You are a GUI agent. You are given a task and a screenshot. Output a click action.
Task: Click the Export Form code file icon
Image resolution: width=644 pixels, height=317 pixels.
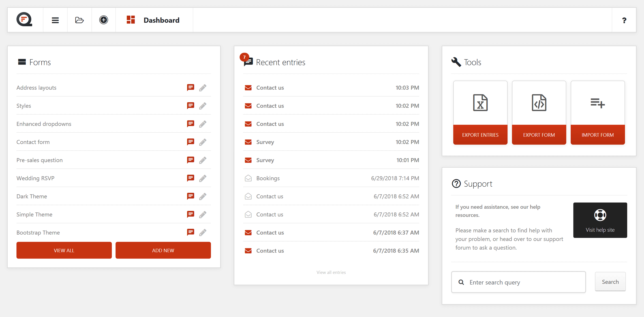coord(539,103)
